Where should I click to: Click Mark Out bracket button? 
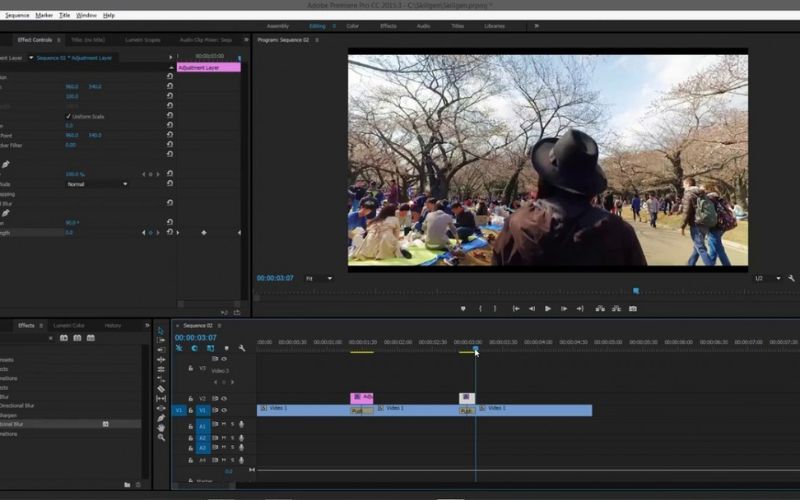click(x=495, y=309)
